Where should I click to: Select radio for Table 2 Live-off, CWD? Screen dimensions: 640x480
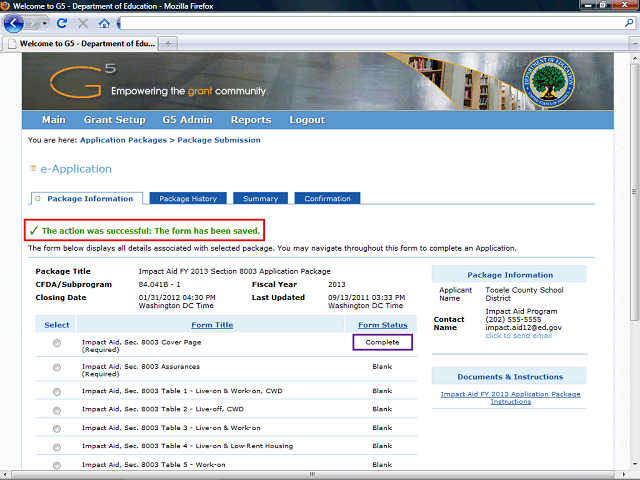tap(57, 410)
